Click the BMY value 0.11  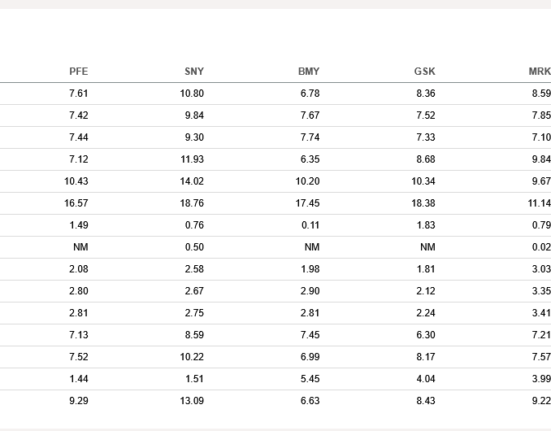(x=310, y=225)
